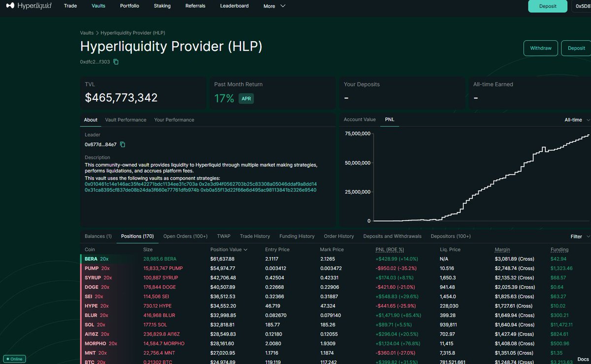Open the Leaderboard
This screenshot has height=364, width=591.
(234, 6)
